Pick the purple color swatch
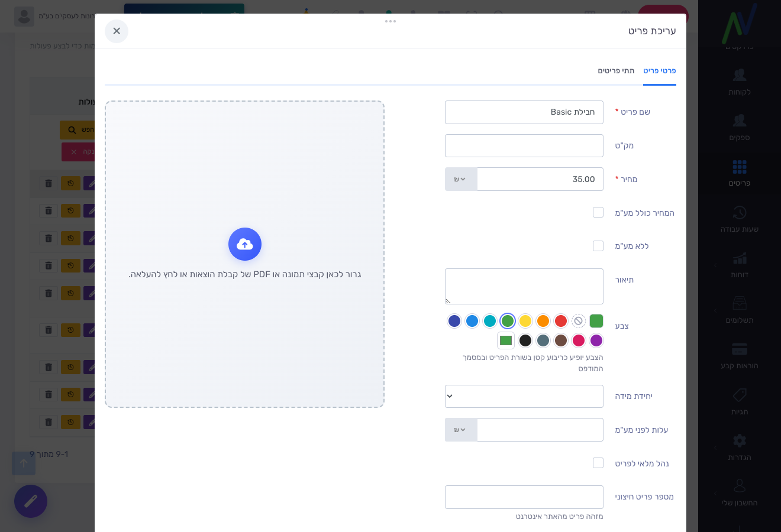Image resolution: width=781 pixels, height=532 pixels. pos(596,340)
